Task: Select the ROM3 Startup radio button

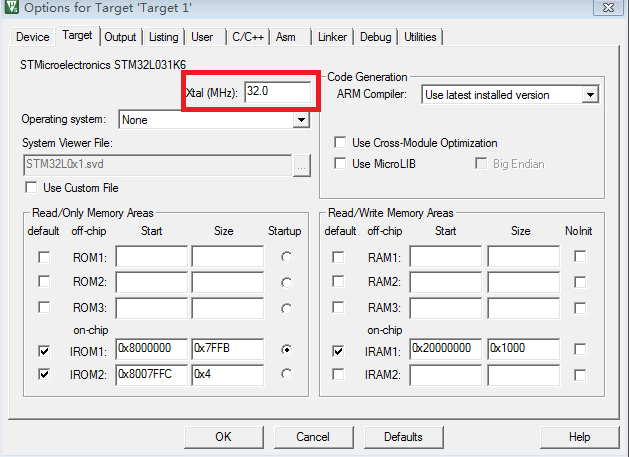Action: coord(286,309)
